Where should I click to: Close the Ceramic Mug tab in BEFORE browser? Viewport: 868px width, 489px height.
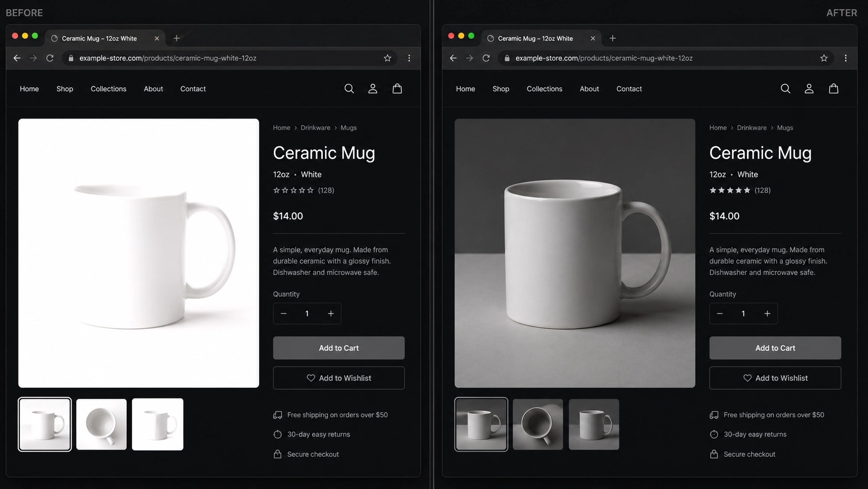(157, 38)
